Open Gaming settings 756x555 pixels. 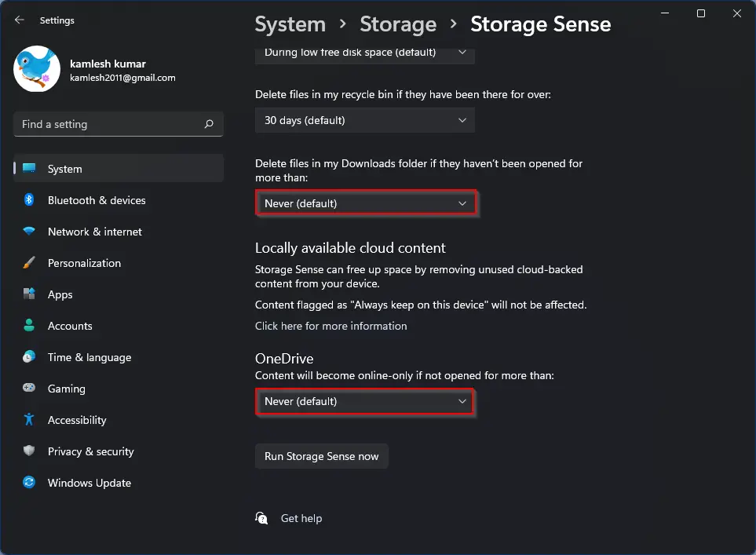point(119,388)
